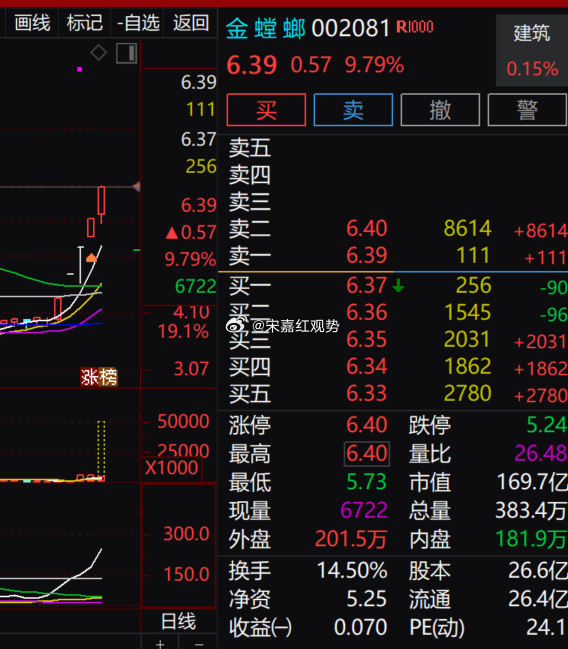
Task: Click 买三 volume 2031
Action: click(x=467, y=339)
